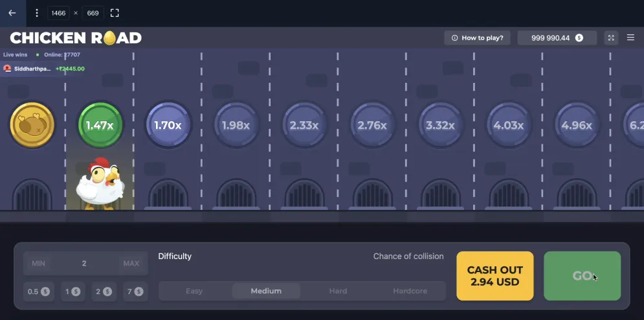Click the 1.70x multiplier manhole

[x=168, y=125]
